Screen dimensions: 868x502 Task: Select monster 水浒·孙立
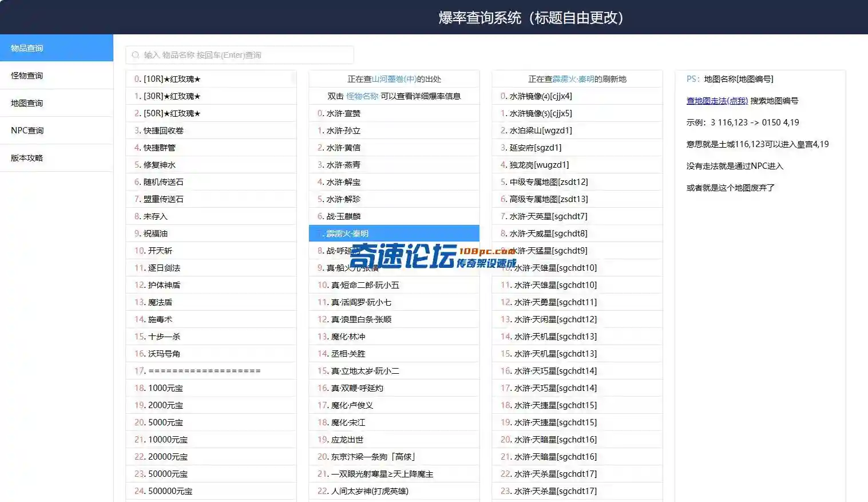tap(394, 131)
